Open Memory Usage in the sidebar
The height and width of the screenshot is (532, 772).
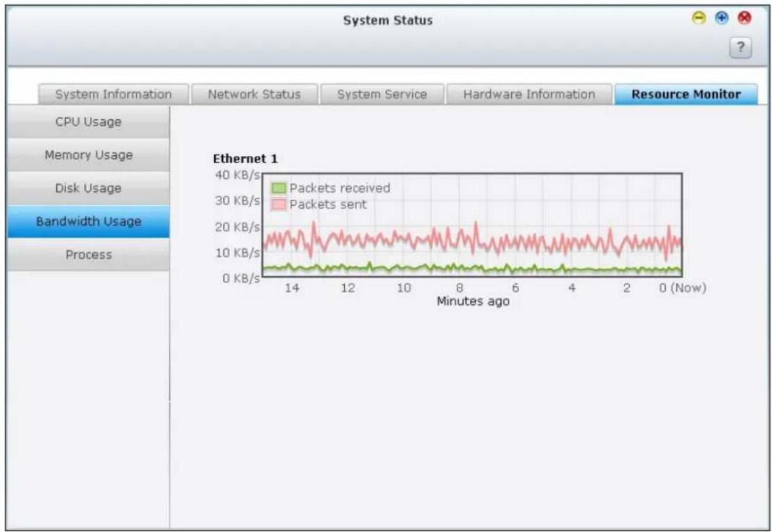(x=88, y=155)
